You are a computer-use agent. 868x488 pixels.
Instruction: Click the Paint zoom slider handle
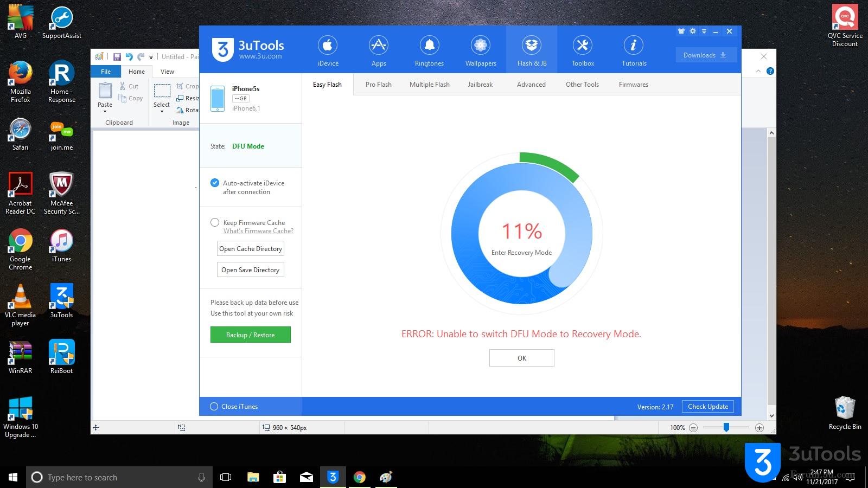click(726, 427)
